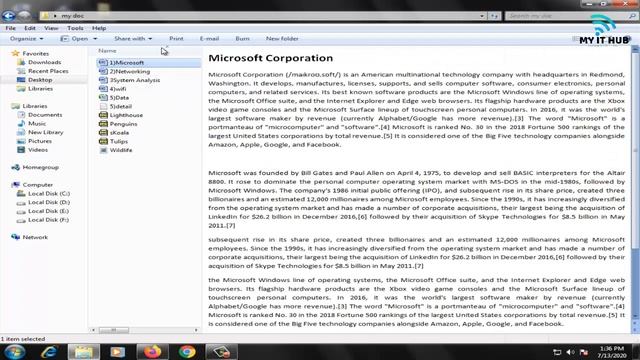Click the Burn toolbar button

click(242, 39)
